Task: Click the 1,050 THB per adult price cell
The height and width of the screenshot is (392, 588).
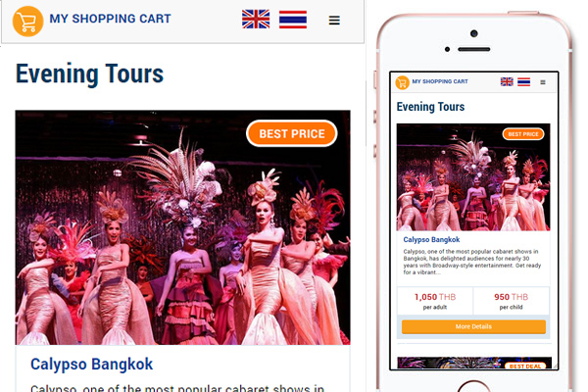Action: pos(435,301)
